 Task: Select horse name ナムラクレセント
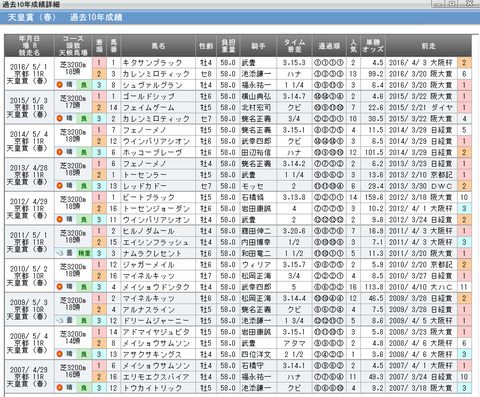152,253
